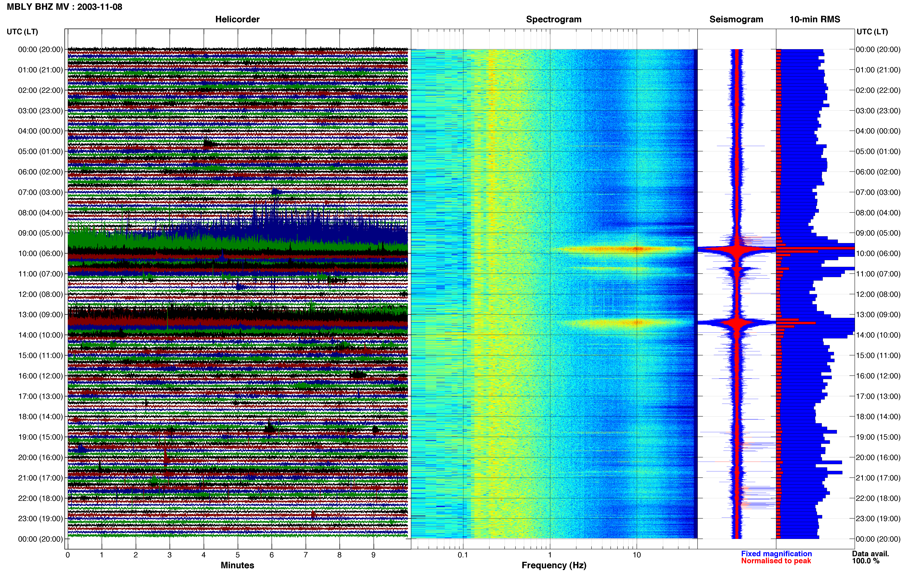Click '15:00 (11:00)' on the RMS-side time axis
Screen dimensions: 924x578
pos(878,356)
